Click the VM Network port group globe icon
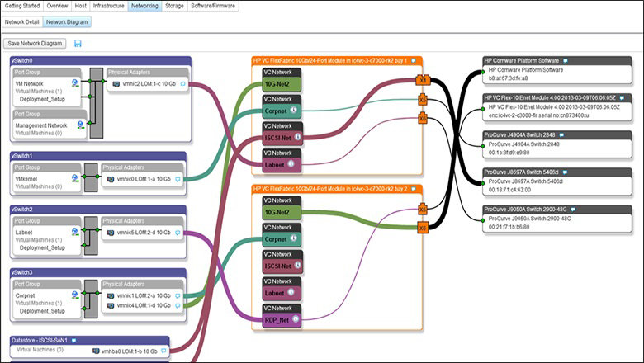The height and width of the screenshot is (363, 644). (x=75, y=83)
